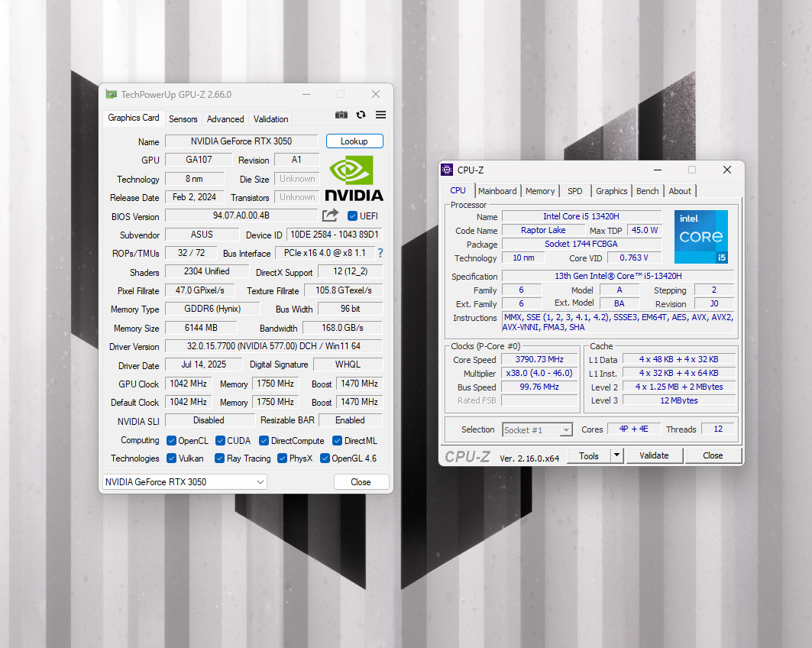Viewport: 812px width, 648px height.
Task: Click the Tools button in CPU-Z
Action: pyautogui.click(x=589, y=455)
